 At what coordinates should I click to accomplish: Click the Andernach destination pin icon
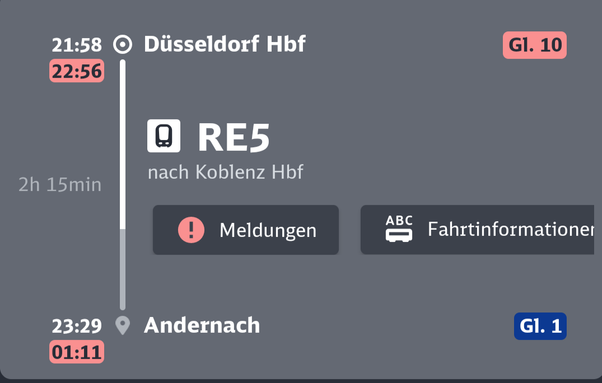122,326
